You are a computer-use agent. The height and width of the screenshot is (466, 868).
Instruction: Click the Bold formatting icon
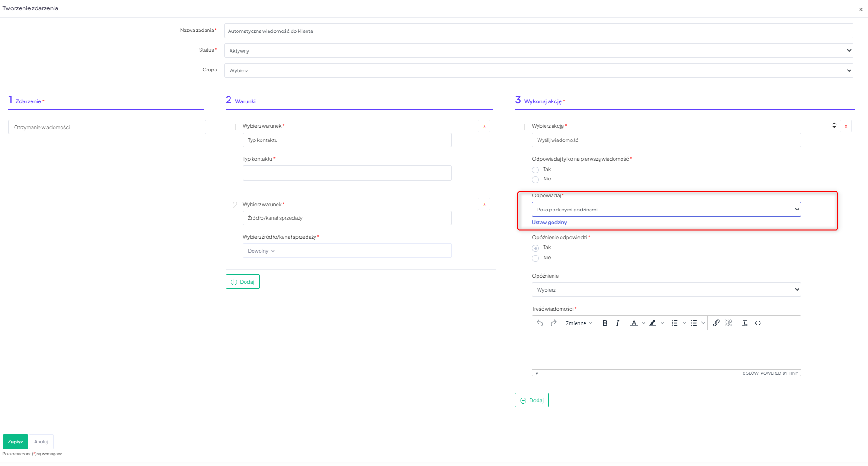605,323
